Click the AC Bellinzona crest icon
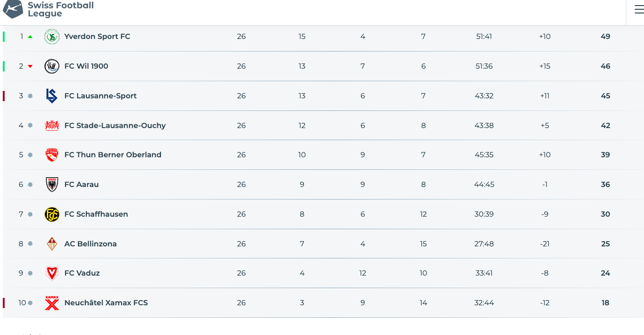 click(x=52, y=244)
